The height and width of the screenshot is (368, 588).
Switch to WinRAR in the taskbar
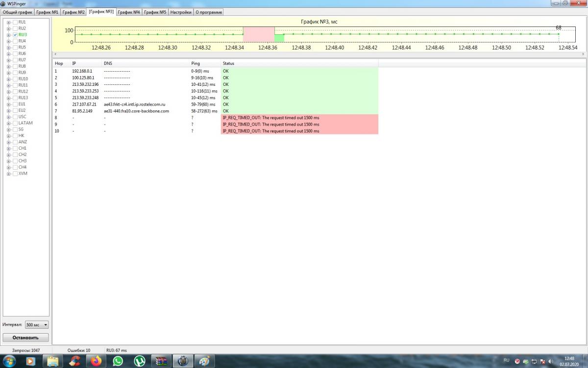[161, 361]
